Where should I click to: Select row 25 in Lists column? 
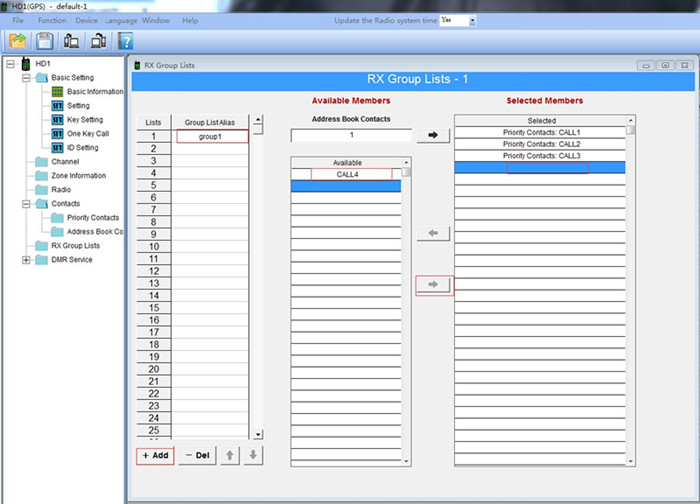pyautogui.click(x=154, y=430)
